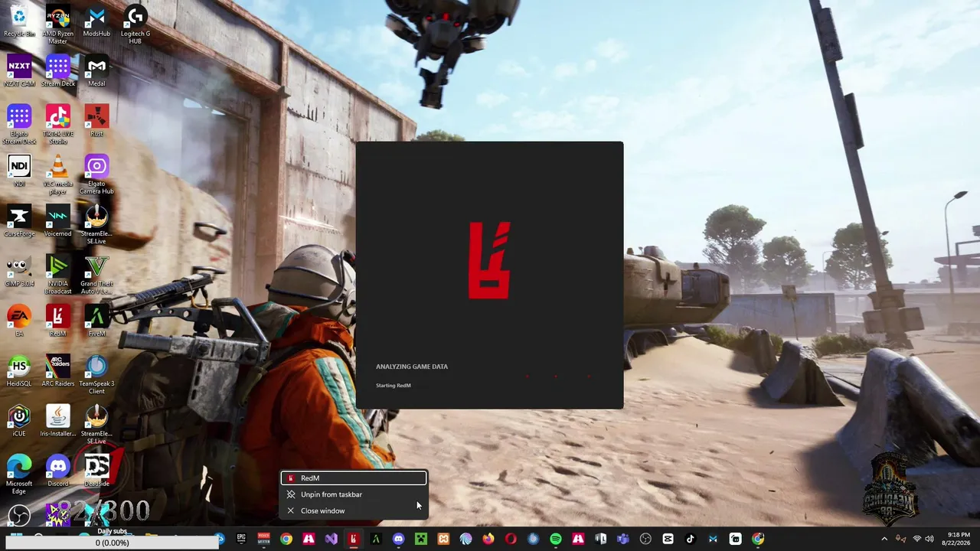The image size is (980, 551).
Task: Select the Elgato Stream Deck desktop icon
Action: click(19, 125)
